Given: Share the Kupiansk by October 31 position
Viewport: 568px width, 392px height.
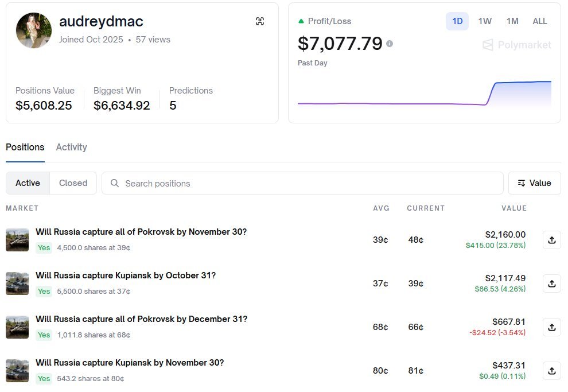Looking at the screenshot, I should (x=551, y=284).
